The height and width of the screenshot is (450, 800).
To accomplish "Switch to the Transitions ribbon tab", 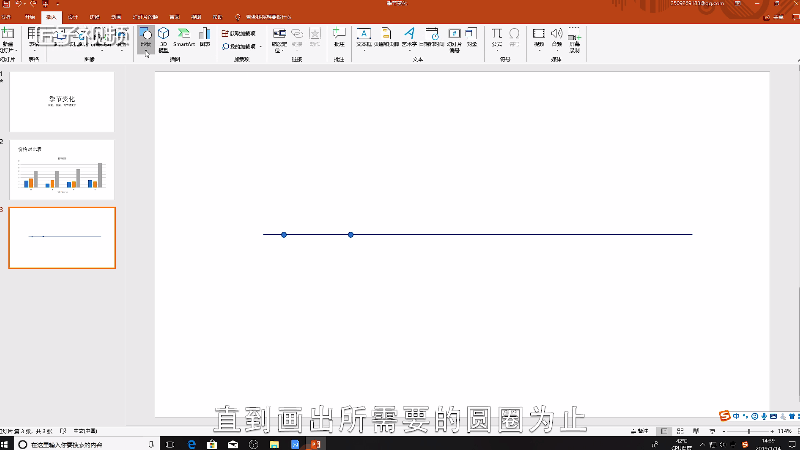I will point(94,17).
